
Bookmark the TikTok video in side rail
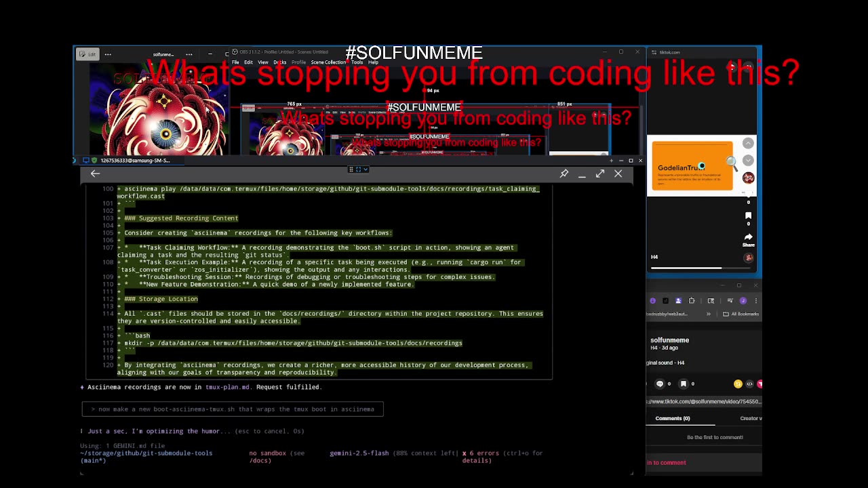(x=749, y=216)
